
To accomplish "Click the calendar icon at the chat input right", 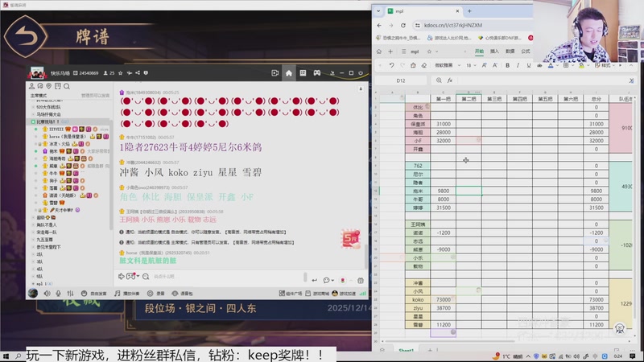I will coord(361,280).
